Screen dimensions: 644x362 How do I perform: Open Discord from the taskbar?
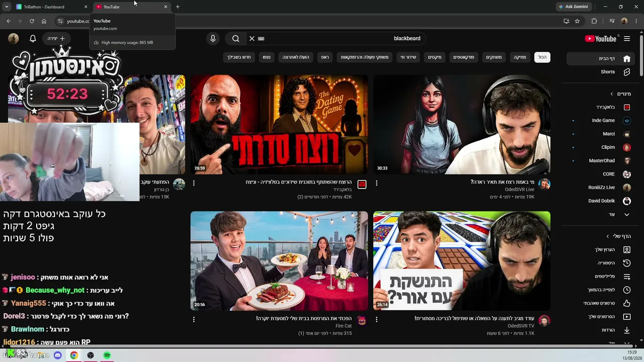point(58,355)
